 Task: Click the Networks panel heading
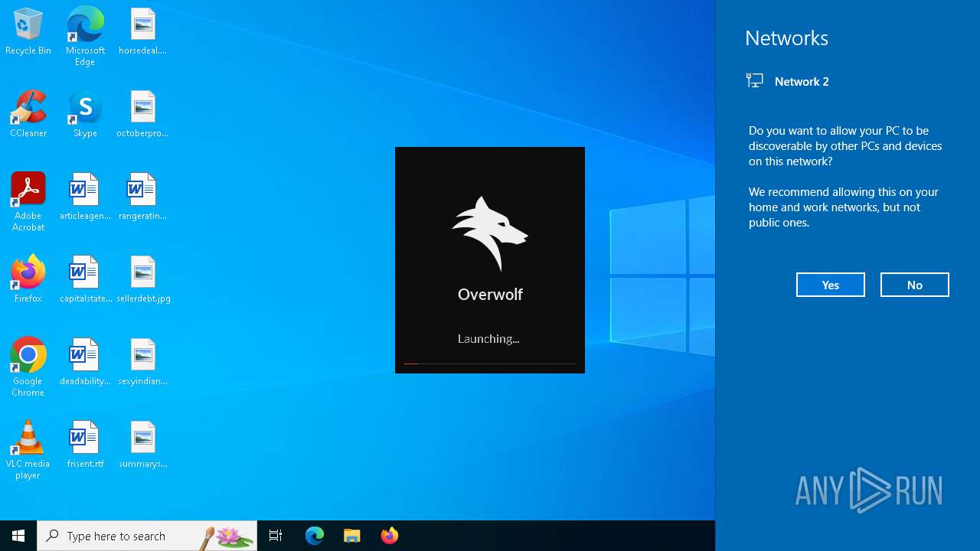click(x=786, y=38)
